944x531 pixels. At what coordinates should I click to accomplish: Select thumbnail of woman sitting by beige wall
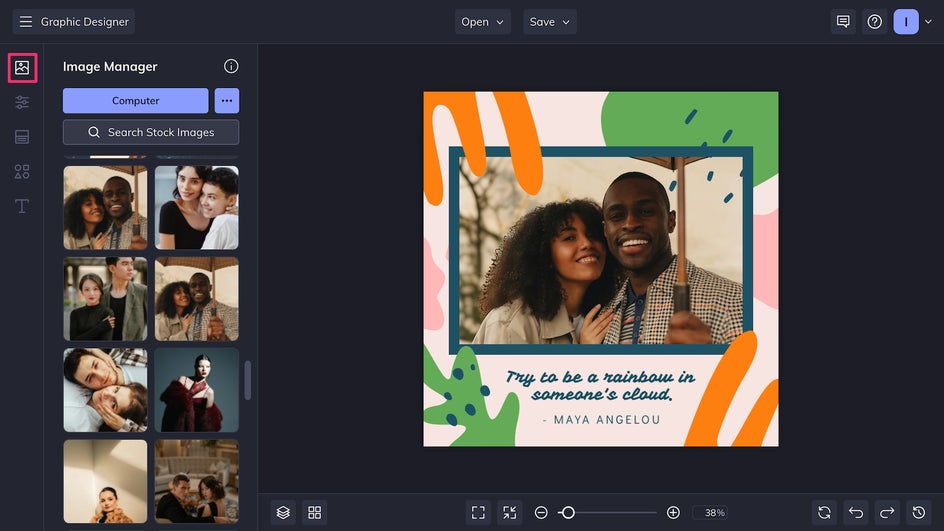[105, 481]
